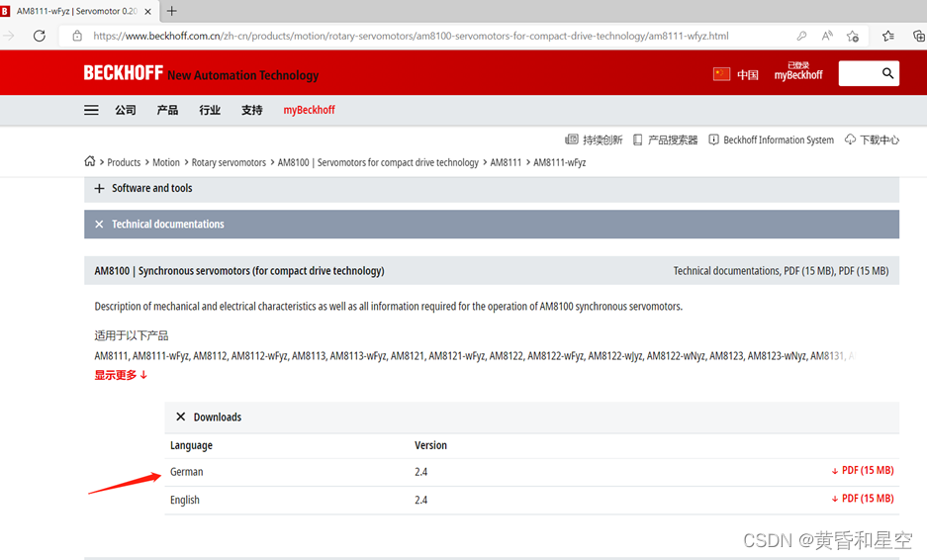Click the site lock icon in address bar
Screen dimensions: 927x560
[x=77, y=36]
